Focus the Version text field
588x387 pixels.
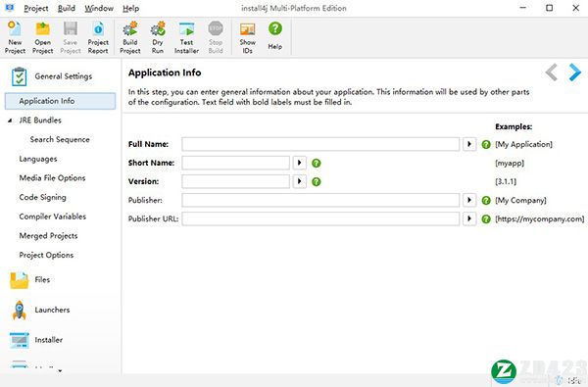(235, 181)
